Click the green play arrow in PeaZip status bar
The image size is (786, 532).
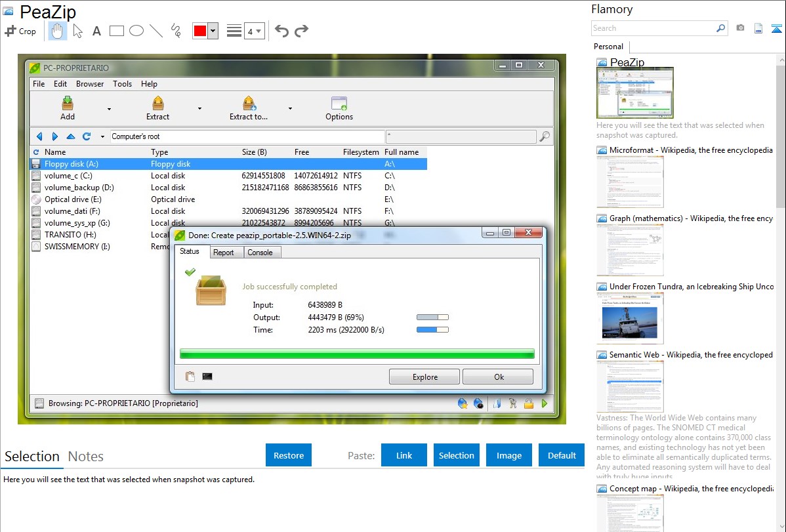tap(545, 403)
